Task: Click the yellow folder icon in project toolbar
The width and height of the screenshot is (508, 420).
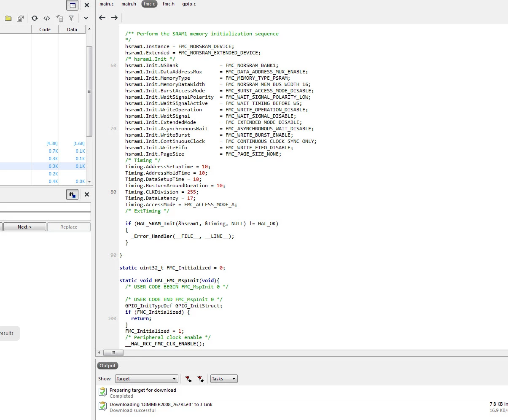Action: pos(8,18)
